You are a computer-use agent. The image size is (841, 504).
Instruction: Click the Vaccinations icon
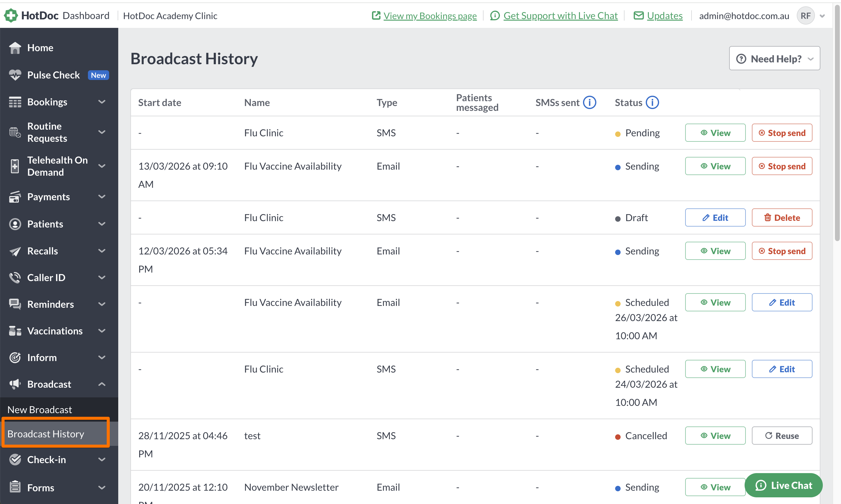click(x=15, y=331)
